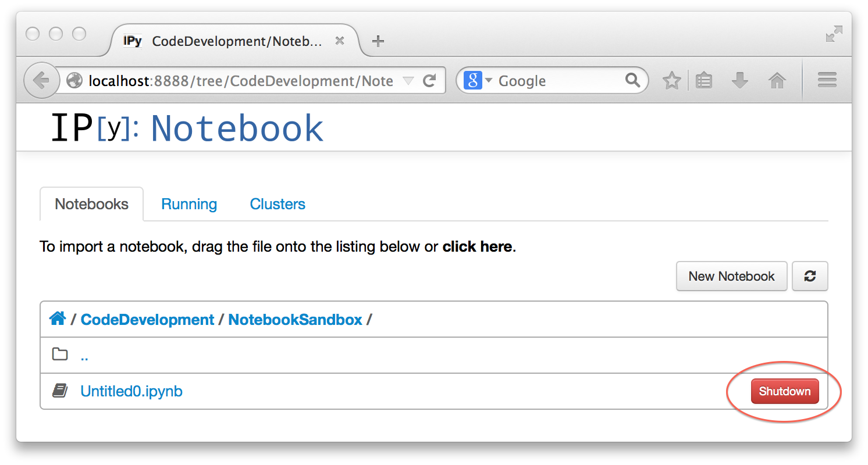Switch to the Clusters tab

click(278, 204)
